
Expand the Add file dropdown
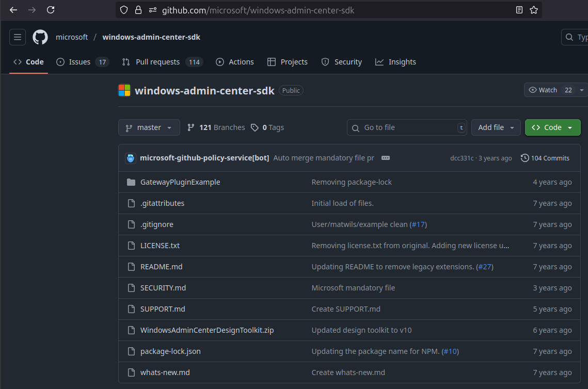point(496,128)
